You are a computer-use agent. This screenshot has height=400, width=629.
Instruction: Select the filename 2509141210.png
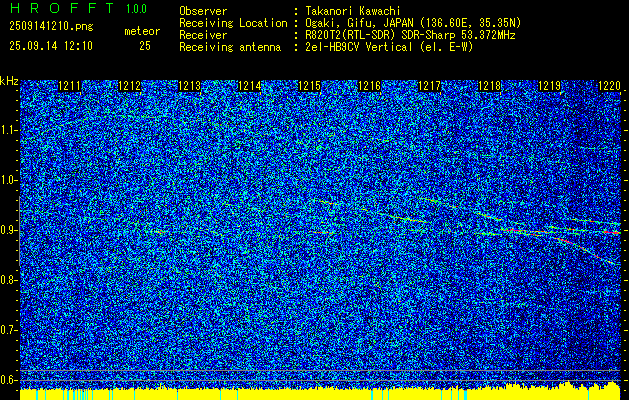(x=51, y=26)
